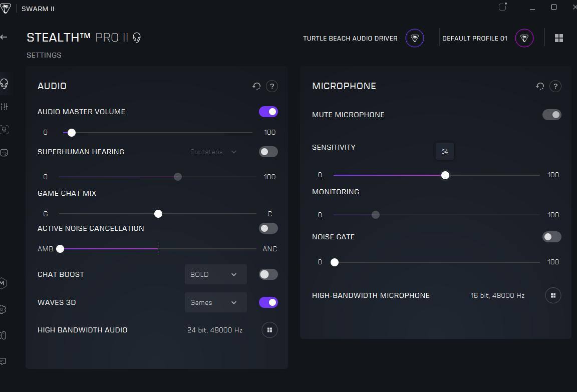Image resolution: width=577 pixels, height=392 pixels.
Task: Click the SETTINGS subtitle text
Action: click(x=44, y=55)
